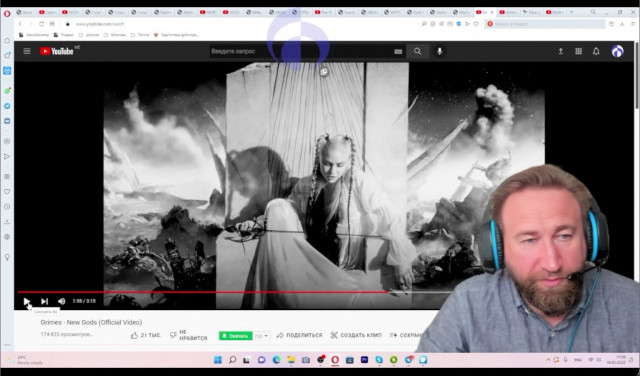The height and width of the screenshot is (376, 640).
Task: Open the tab search magnifier
Action: pos(593,13)
